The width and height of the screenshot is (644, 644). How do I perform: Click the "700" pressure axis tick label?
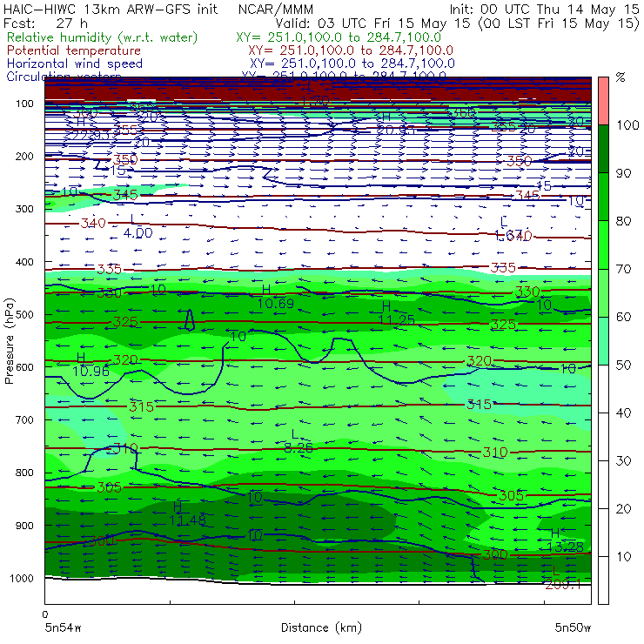[x=24, y=419]
